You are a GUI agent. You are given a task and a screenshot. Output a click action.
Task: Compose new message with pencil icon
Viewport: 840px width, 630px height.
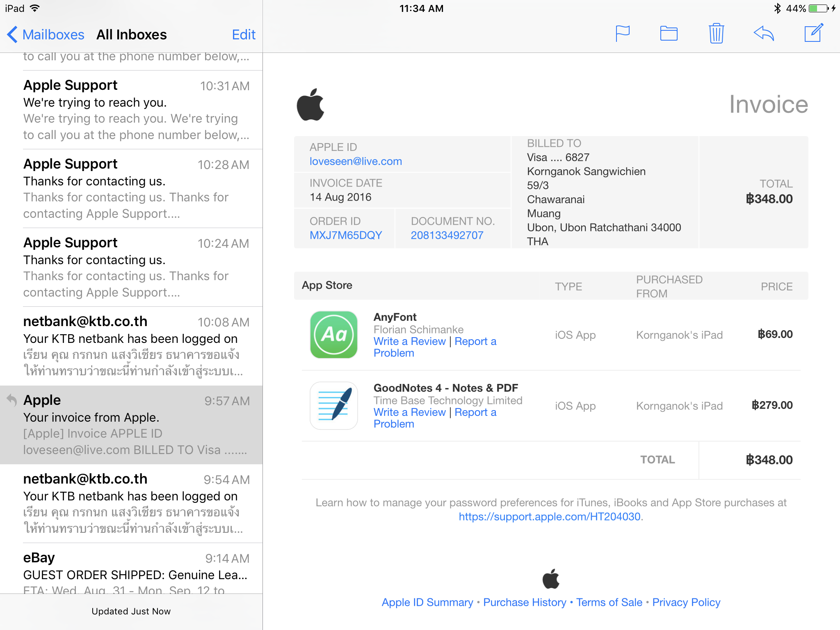[814, 33]
